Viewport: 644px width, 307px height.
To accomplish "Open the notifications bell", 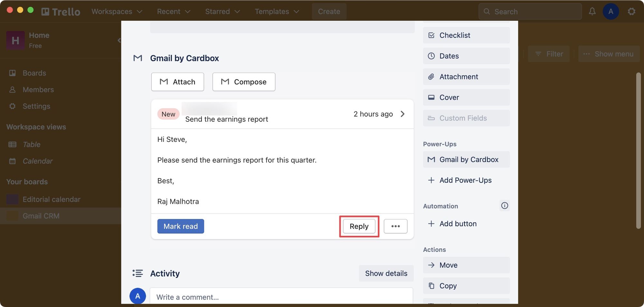I will click(x=592, y=12).
